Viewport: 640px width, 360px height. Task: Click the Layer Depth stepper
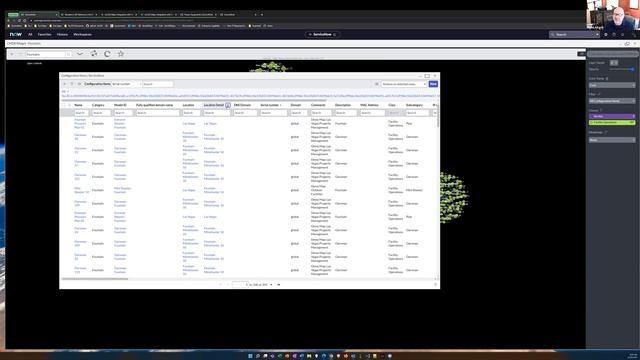tap(614, 63)
